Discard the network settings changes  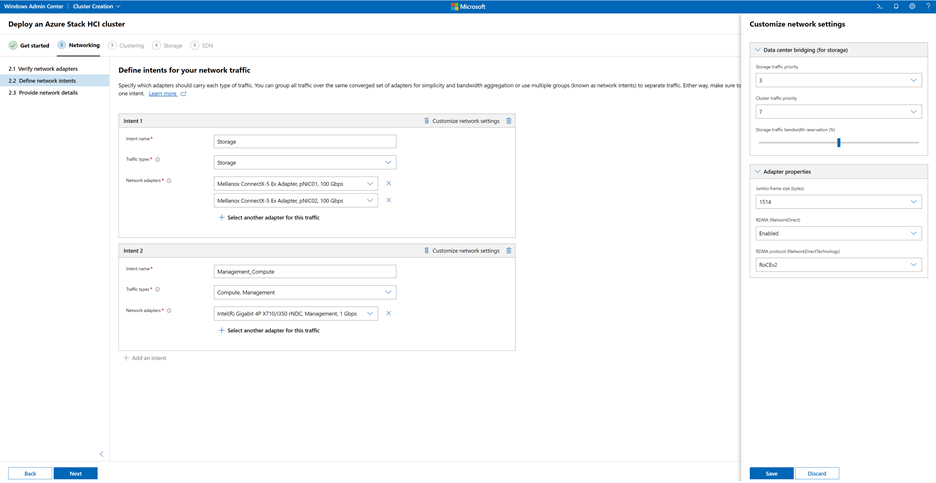click(x=817, y=473)
